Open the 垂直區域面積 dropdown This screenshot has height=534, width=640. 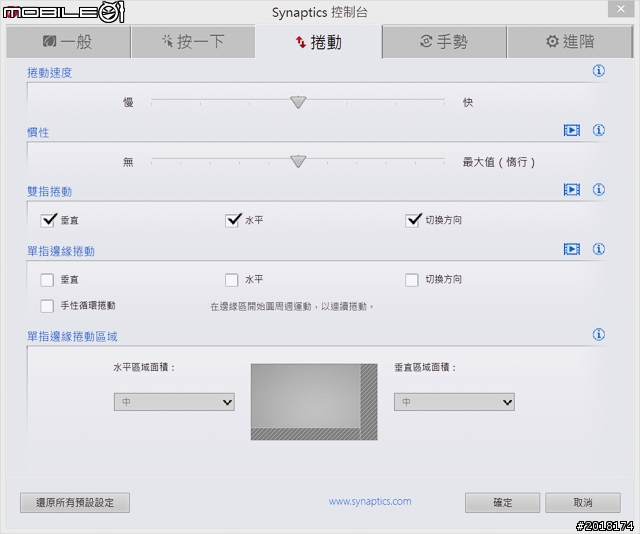point(454,402)
